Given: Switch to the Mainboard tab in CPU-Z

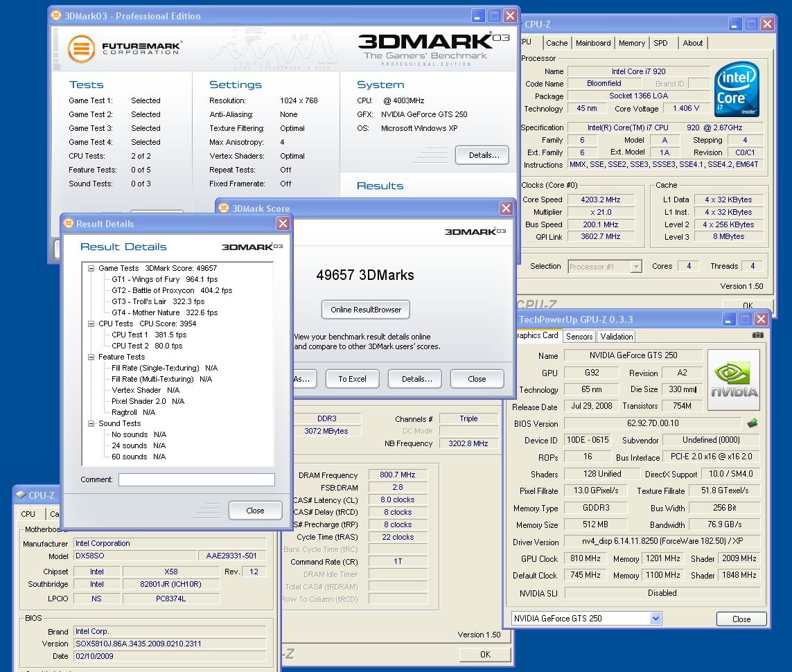Looking at the screenshot, I should tap(593, 43).
